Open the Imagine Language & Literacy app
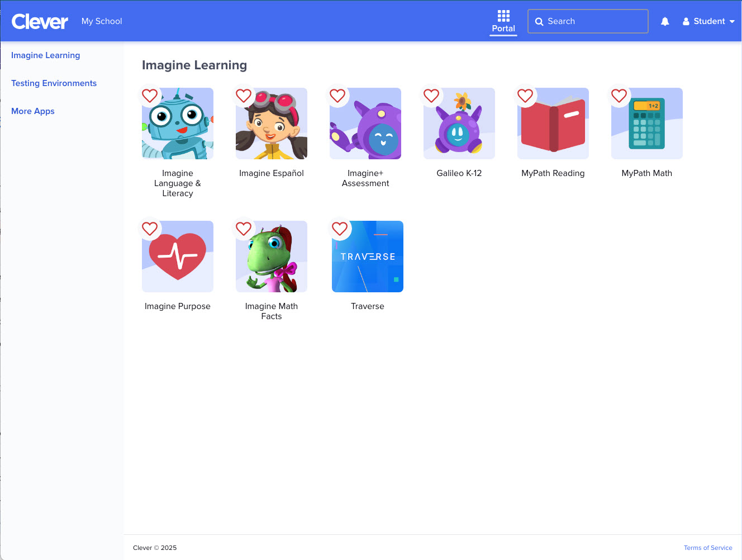The width and height of the screenshot is (742, 560). pos(177,123)
